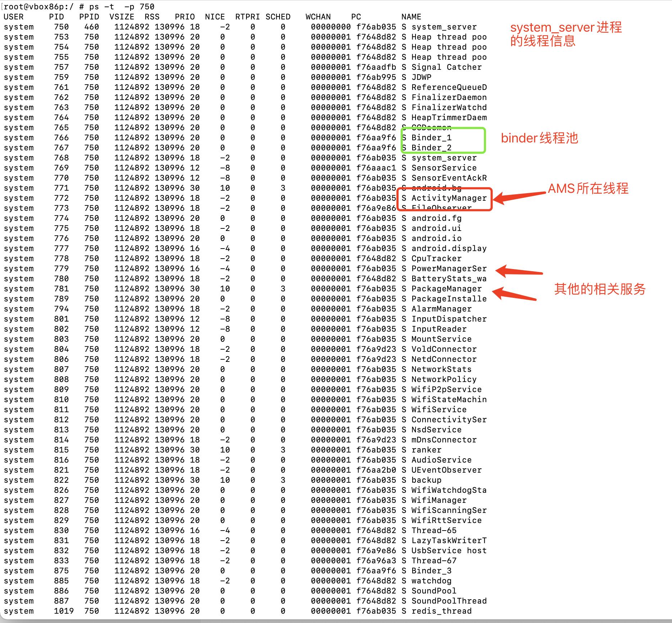The height and width of the screenshot is (623, 672).
Task: Click the 'UEventObserver' thread name
Action: coord(446,470)
